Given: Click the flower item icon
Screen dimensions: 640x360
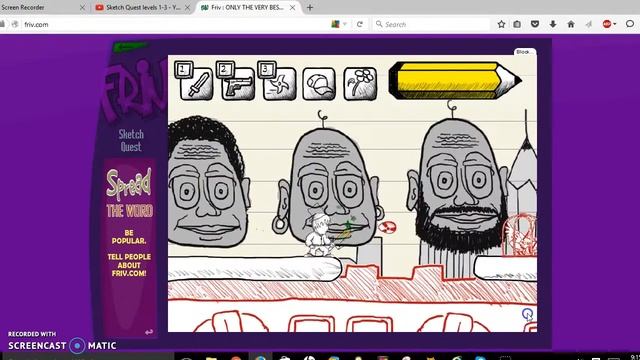Looking at the screenshot, I should 360,84.
